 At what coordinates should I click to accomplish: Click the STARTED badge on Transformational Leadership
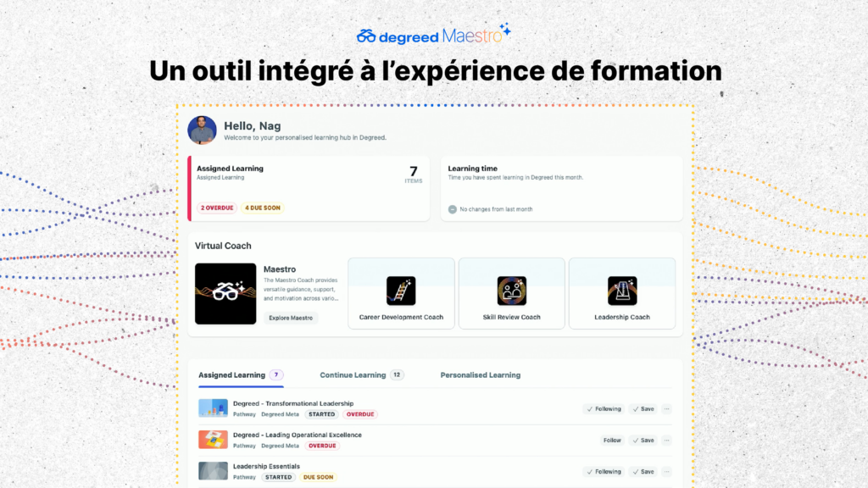pyautogui.click(x=321, y=414)
